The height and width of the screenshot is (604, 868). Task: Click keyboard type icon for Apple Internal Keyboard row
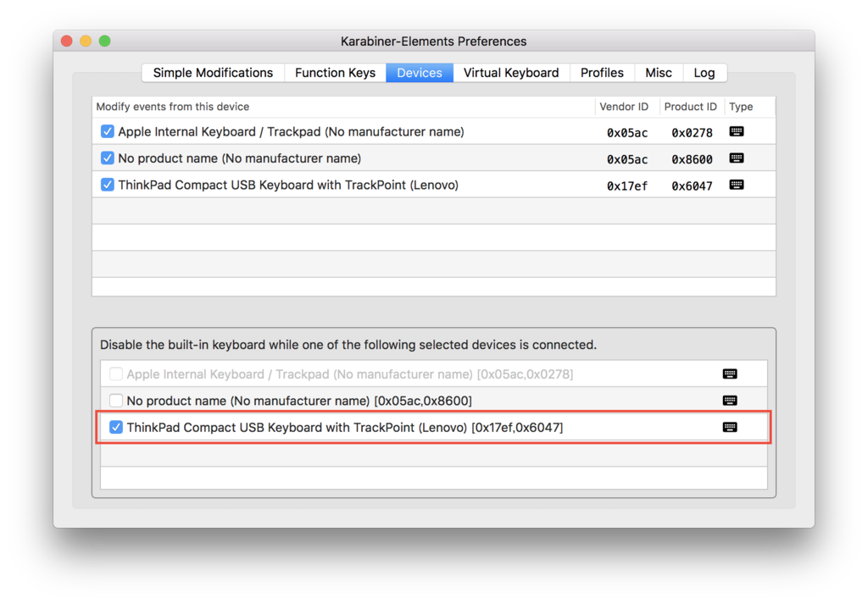[737, 131]
